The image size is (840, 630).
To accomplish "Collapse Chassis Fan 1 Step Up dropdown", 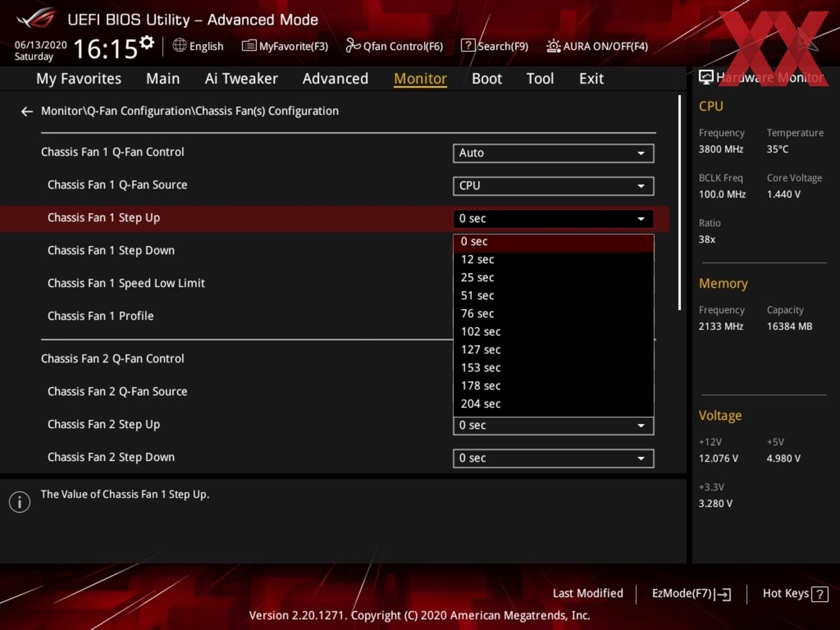I will click(x=553, y=219).
